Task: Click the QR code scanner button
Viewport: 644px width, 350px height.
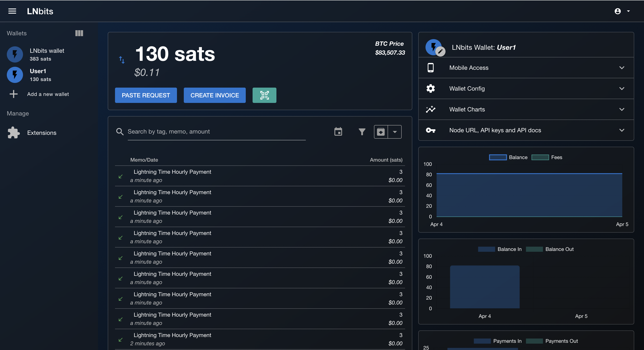Action: click(x=264, y=95)
